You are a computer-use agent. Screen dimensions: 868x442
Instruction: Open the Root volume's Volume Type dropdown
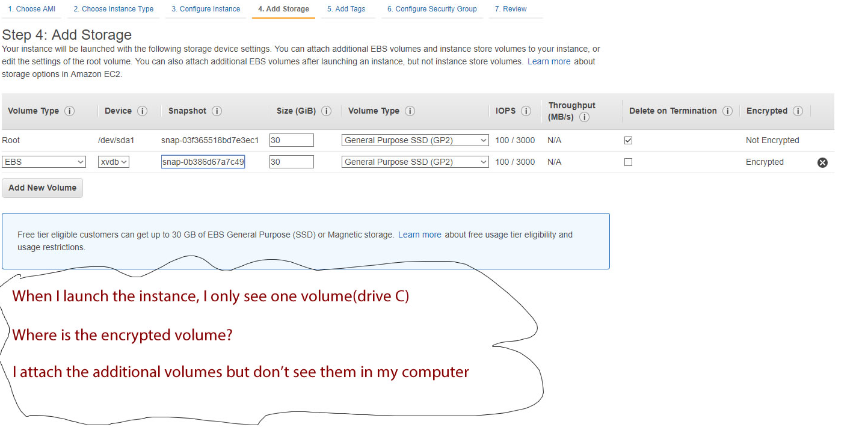pyautogui.click(x=414, y=140)
